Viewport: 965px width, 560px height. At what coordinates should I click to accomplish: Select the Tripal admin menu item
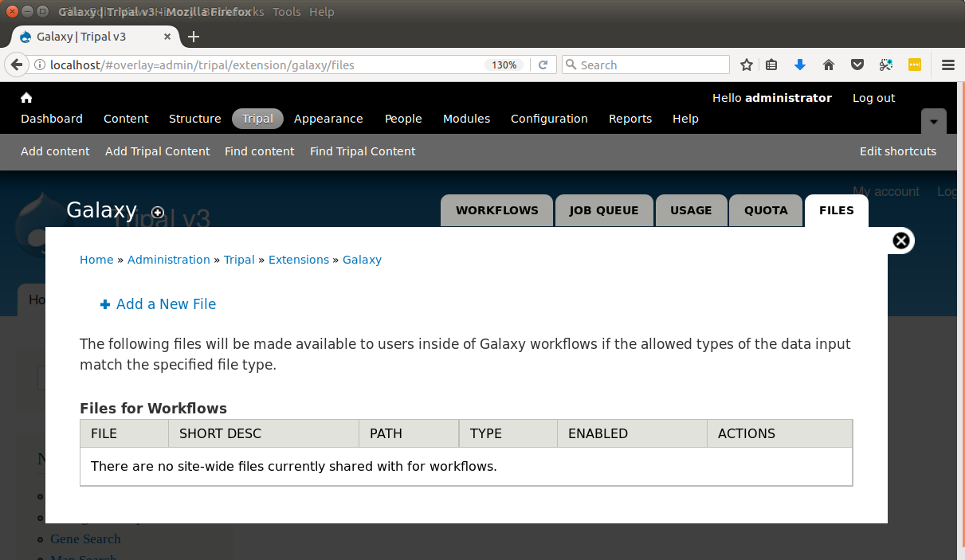tap(257, 119)
